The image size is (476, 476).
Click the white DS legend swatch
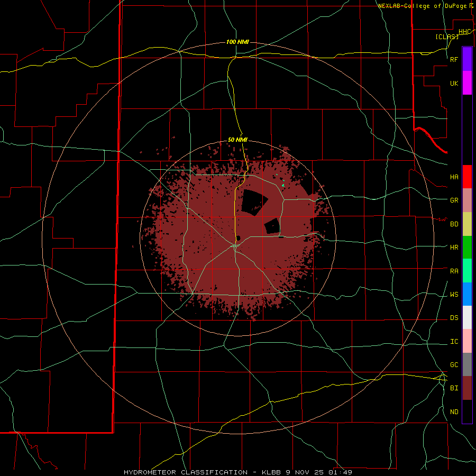tap(467, 317)
